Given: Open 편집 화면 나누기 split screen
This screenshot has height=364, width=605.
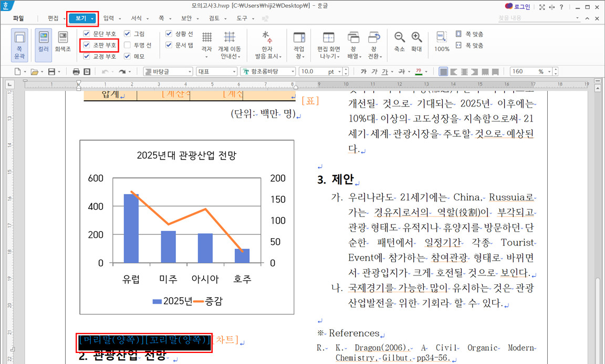Looking at the screenshot, I should pyautogui.click(x=328, y=45).
